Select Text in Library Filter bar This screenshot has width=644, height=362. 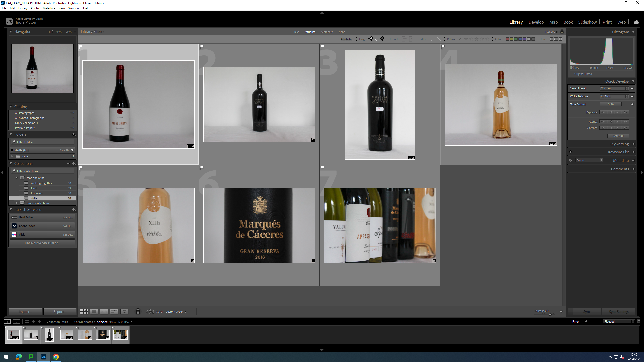click(x=296, y=32)
